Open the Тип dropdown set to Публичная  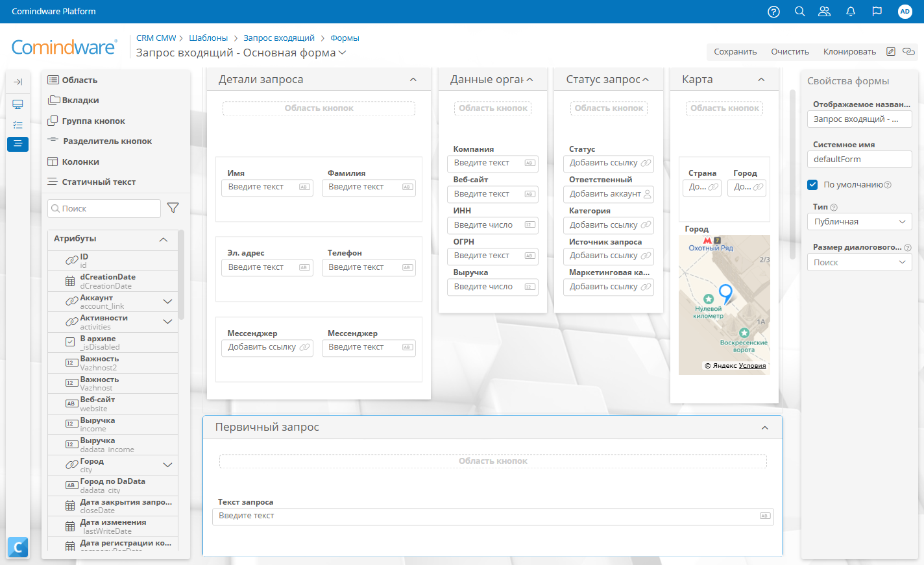point(859,222)
